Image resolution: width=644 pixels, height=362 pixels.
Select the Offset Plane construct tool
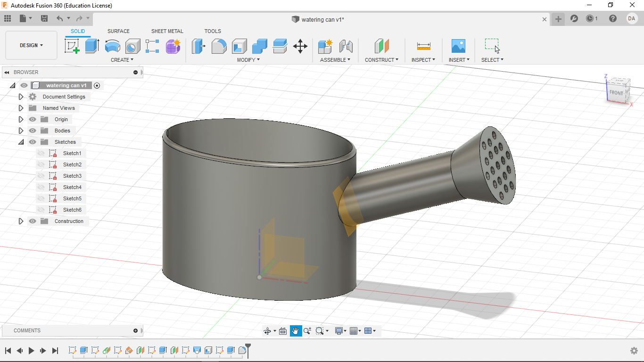point(382,46)
